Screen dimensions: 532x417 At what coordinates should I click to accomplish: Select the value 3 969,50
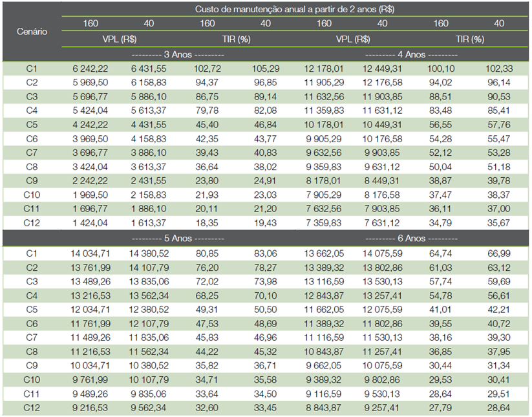(90, 139)
